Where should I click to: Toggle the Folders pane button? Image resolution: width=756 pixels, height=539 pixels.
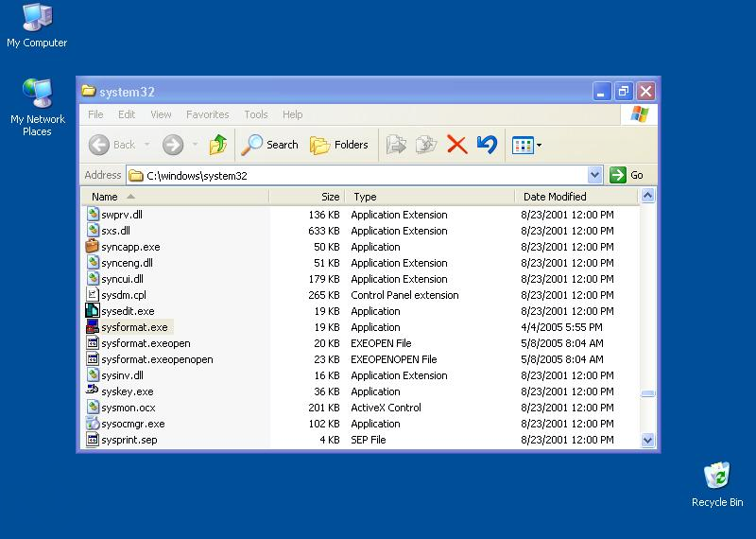(340, 145)
